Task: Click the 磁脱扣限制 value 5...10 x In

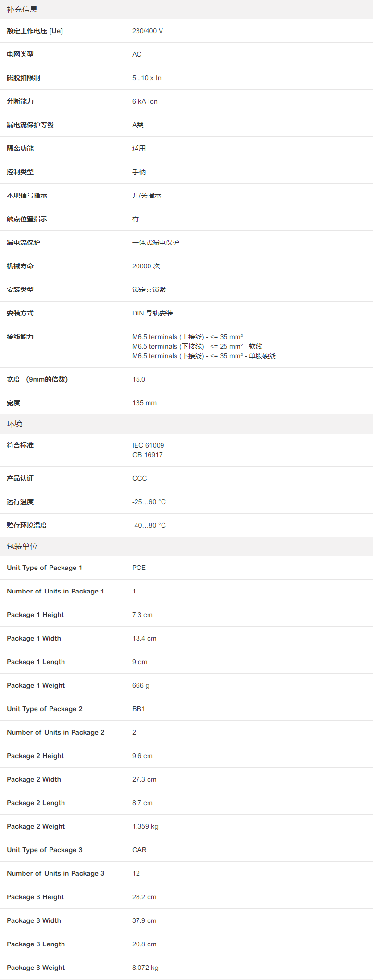Action: [x=147, y=78]
